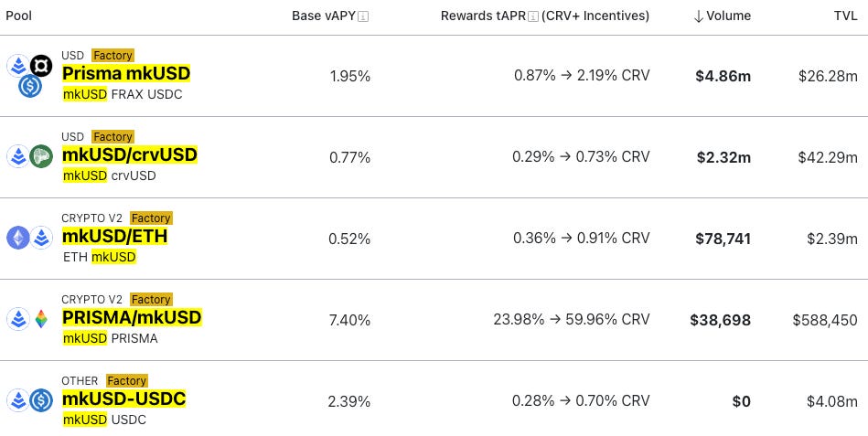This screenshot has height=436, width=868.
Task: Open the mkUSD/crvUSD pool
Action: click(x=129, y=155)
